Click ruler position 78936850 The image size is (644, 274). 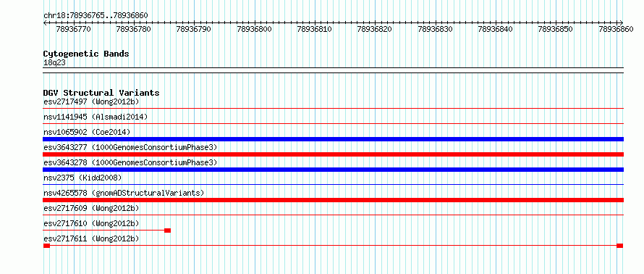point(555,29)
